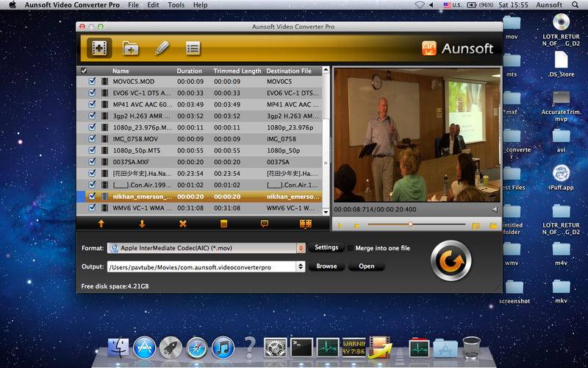The height and width of the screenshot is (368, 588).
Task: Click the file list scrollbar up arrow
Action: pyautogui.click(x=326, y=70)
